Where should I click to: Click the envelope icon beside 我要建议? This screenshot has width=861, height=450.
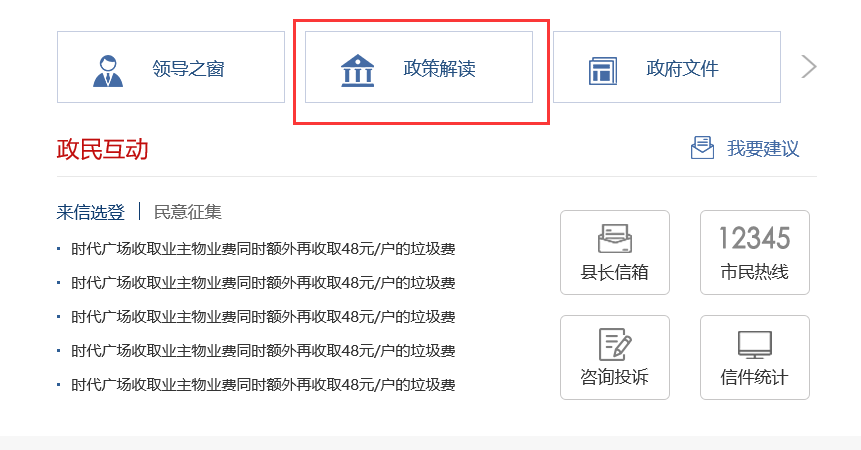[702, 148]
